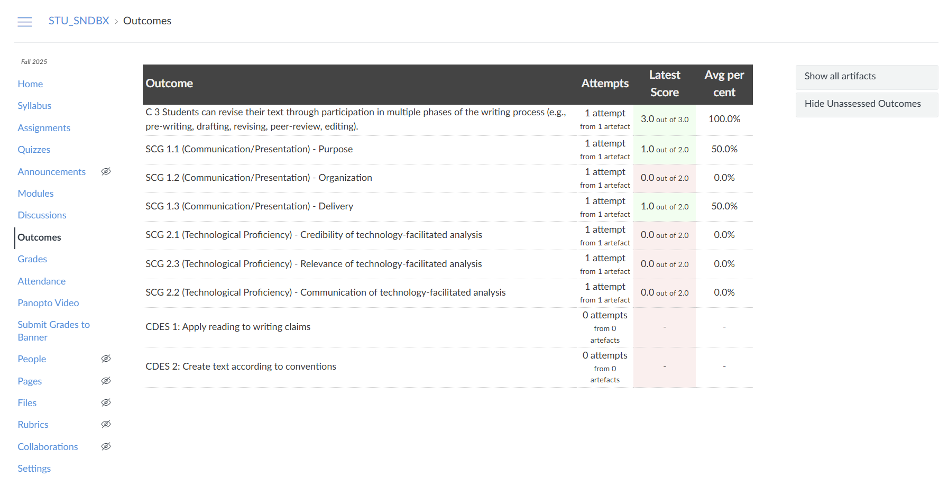
Task: Click the 100.0% average value
Action: [724, 119]
